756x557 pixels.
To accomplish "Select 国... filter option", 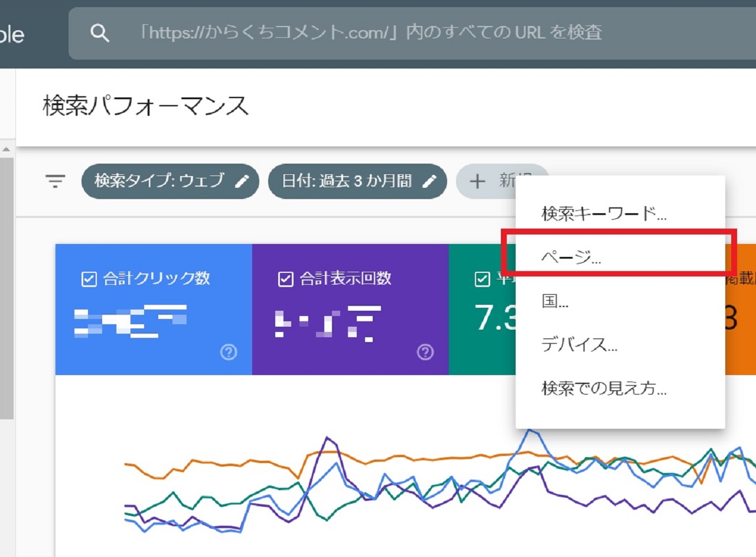I will coord(555,301).
